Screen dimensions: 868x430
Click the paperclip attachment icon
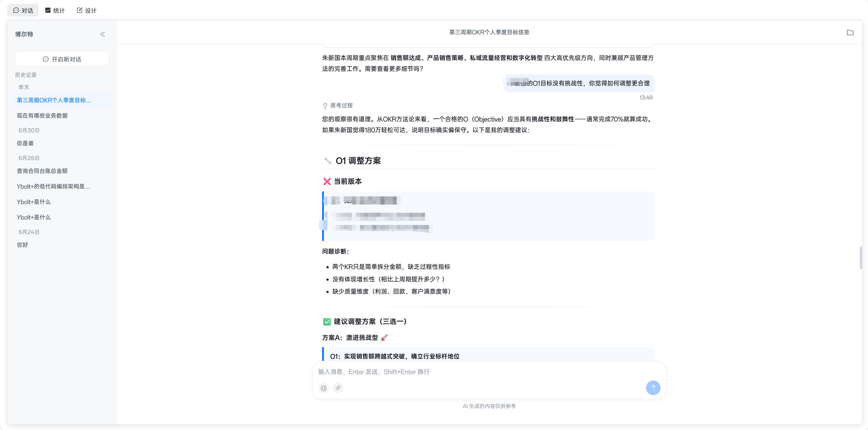338,388
